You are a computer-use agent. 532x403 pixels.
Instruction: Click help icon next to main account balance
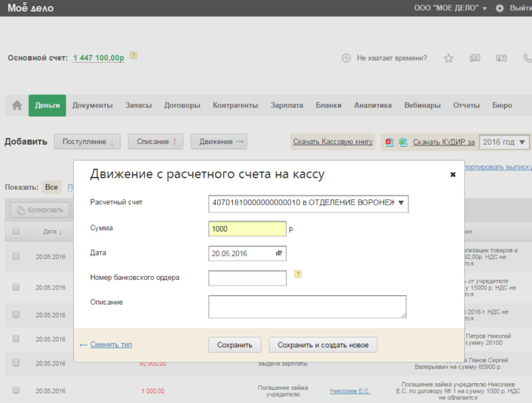(133, 55)
